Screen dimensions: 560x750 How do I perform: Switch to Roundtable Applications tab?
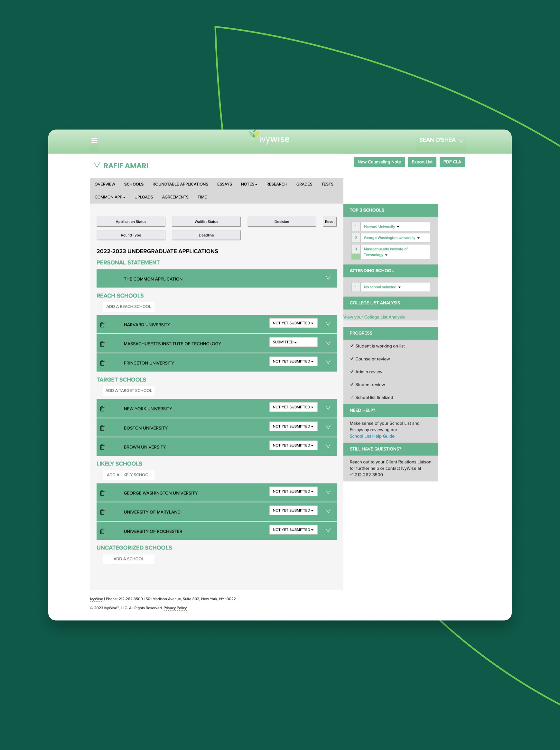(180, 184)
